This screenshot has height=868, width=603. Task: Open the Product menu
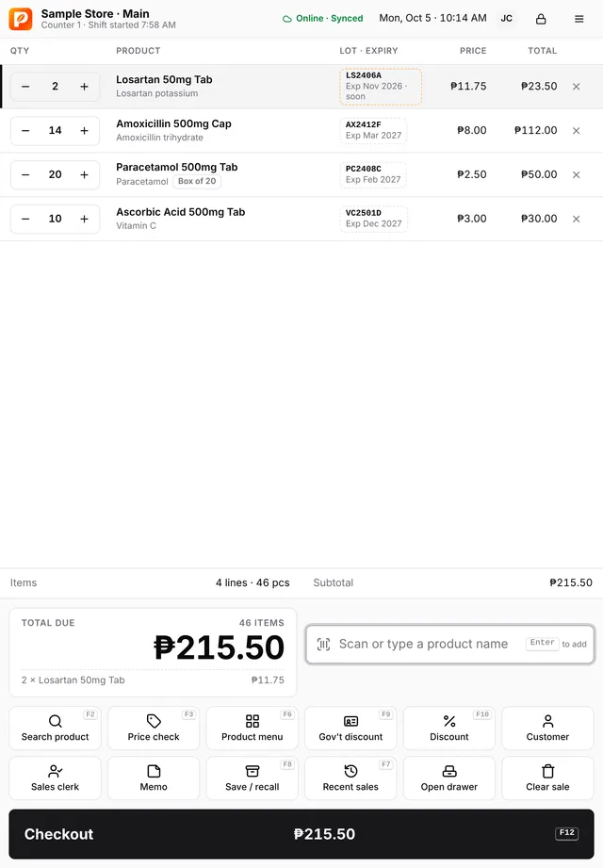[x=252, y=728]
